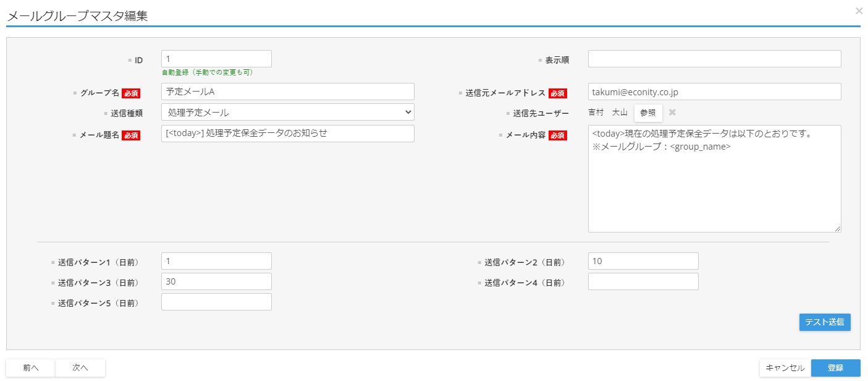This screenshot has width=868, height=381.
Task: Edit the メール題名 subject field
Action: click(x=287, y=134)
